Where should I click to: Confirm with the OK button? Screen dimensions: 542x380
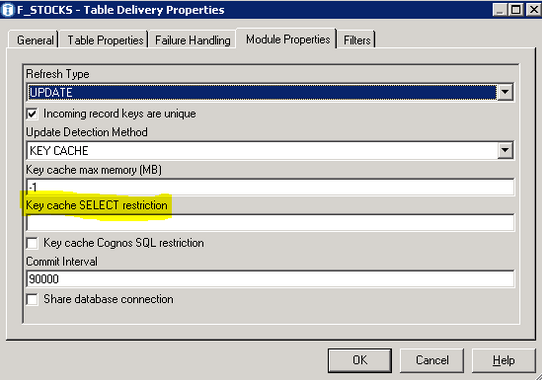360,360
